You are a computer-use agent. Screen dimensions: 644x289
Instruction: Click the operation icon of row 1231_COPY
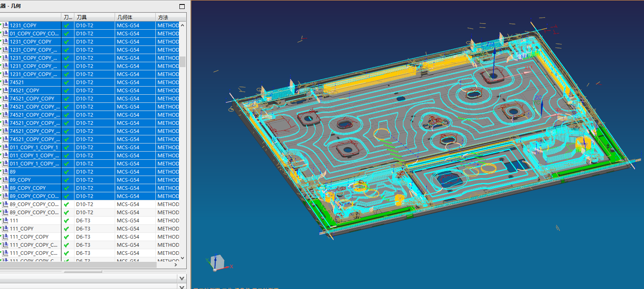[5, 25]
